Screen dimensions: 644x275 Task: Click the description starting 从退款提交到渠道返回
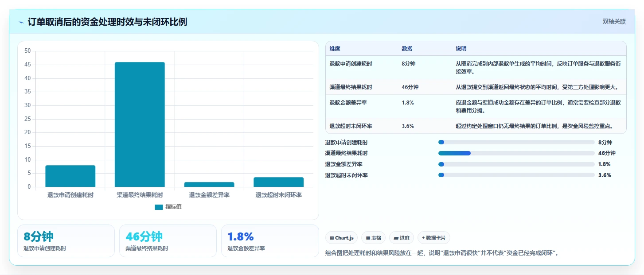click(538, 87)
